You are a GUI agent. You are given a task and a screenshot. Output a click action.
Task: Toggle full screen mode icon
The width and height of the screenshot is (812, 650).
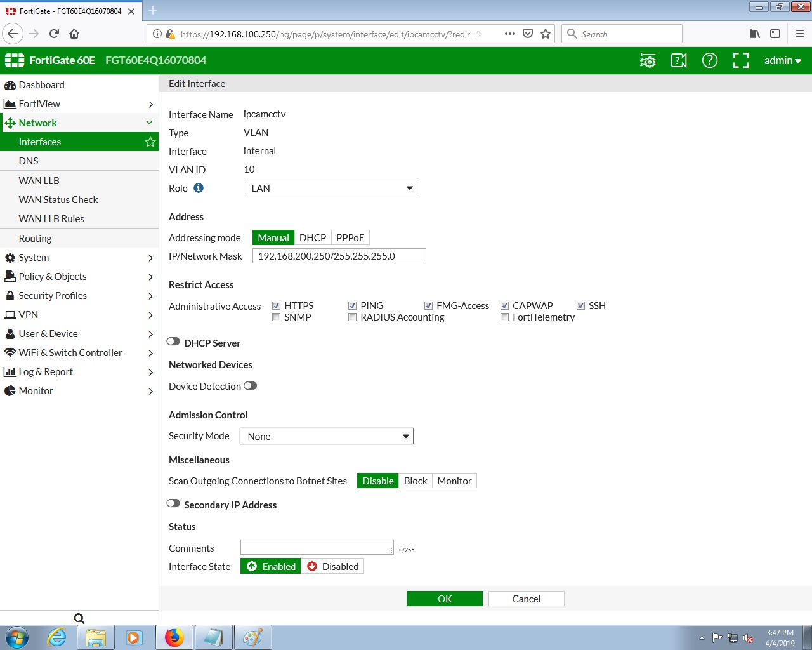tap(741, 60)
